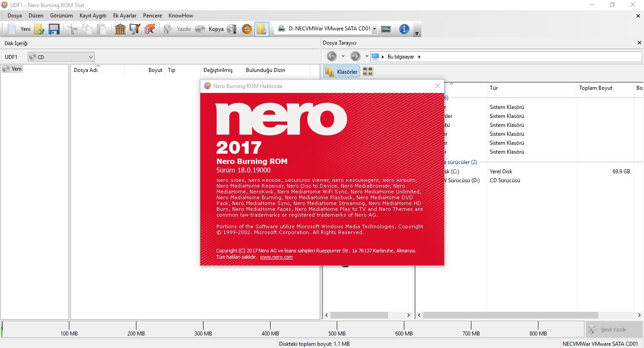
Task: Sort by Dosya Adi column header
Action: [x=98, y=70]
